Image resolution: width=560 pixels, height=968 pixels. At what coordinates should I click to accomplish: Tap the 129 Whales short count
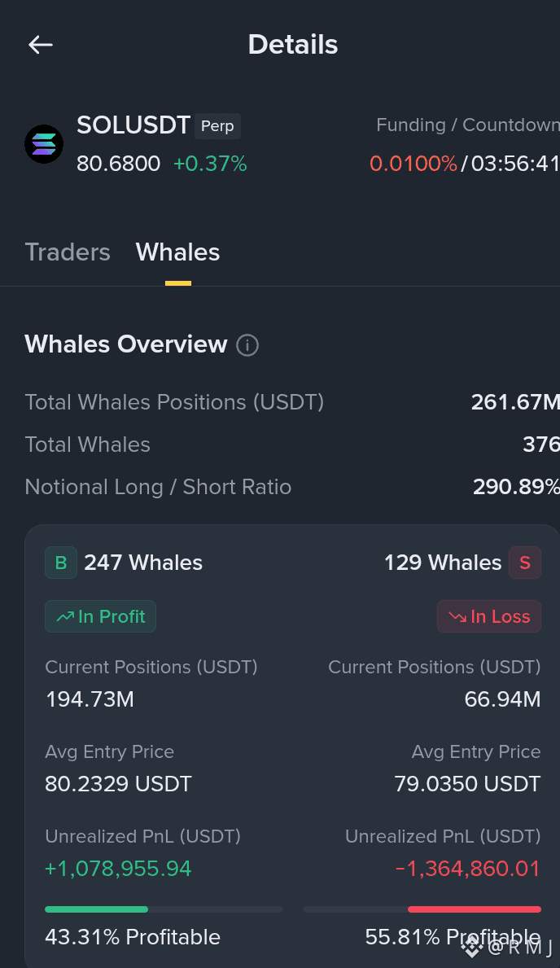tap(443, 563)
